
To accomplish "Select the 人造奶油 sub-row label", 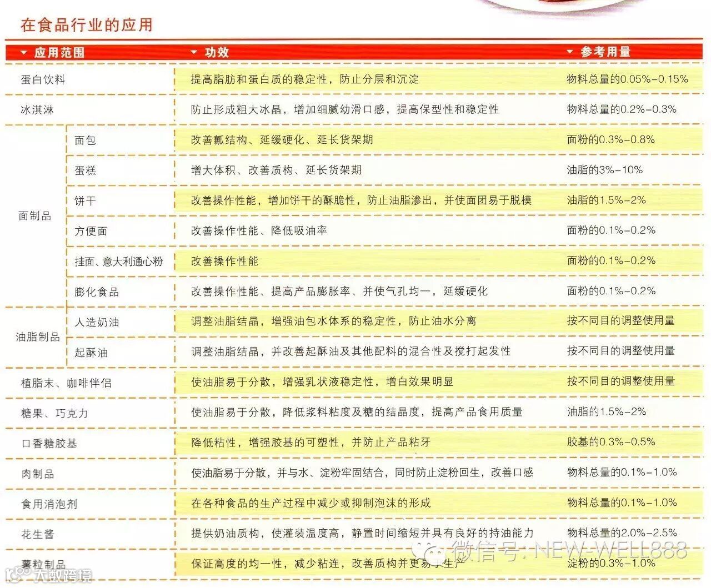I will click(x=97, y=322).
